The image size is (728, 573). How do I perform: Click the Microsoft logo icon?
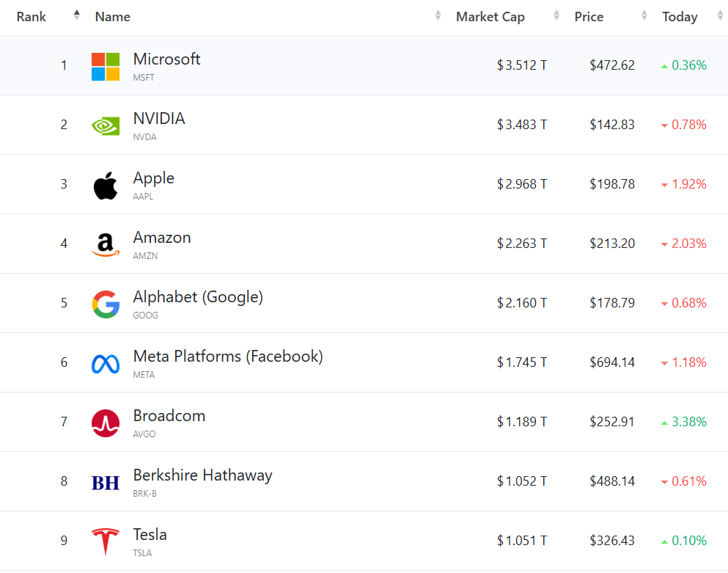pos(106,66)
